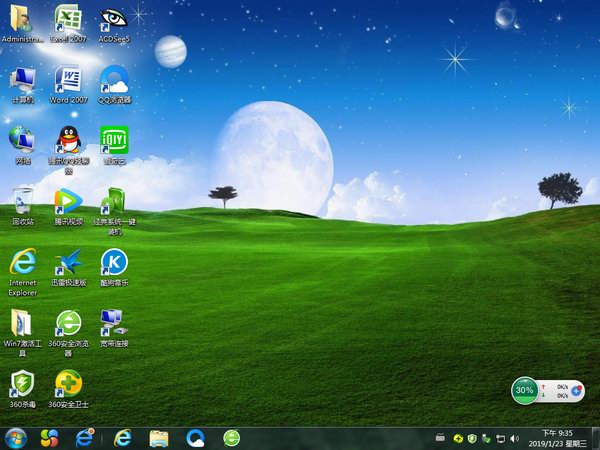This screenshot has width=600, height=450.
Task: Launch 360 Security Guard desktop shortcut
Action: pyautogui.click(x=68, y=383)
